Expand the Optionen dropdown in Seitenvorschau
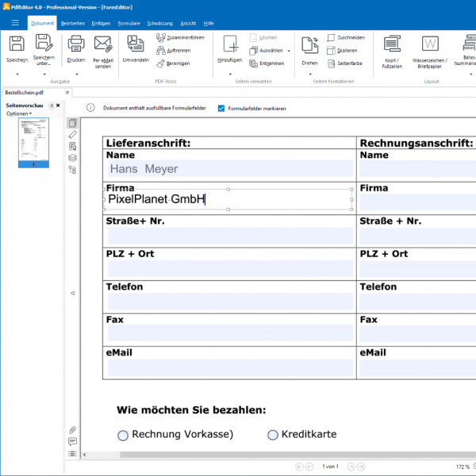The width and height of the screenshot is (476, 476). point(19,113)
